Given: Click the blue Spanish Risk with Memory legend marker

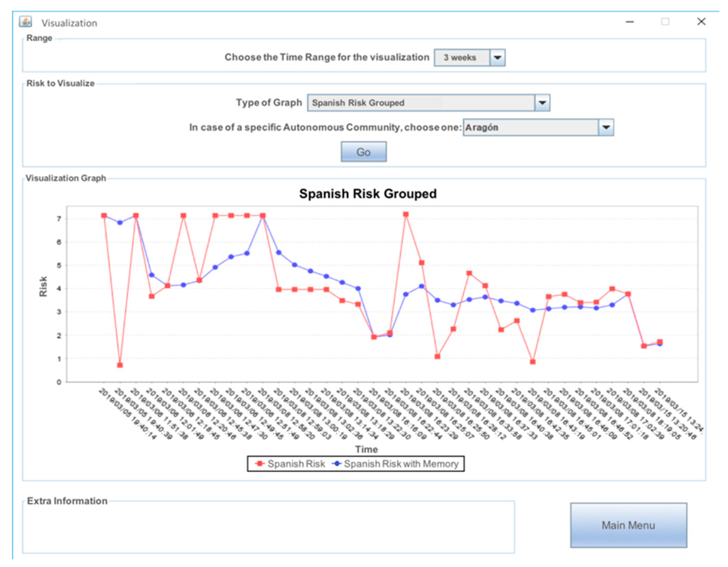Looking at the screenshot, I should 337,464.
